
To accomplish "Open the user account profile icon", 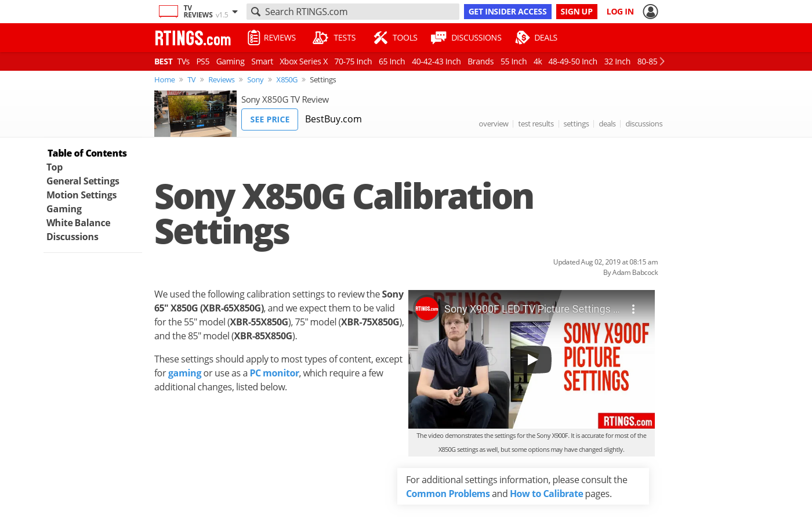I will [650, 12].
